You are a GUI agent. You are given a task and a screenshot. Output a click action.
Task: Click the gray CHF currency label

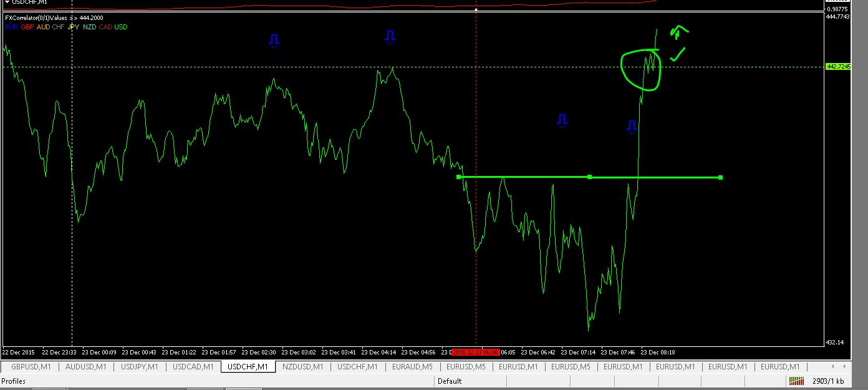point(59,27)
